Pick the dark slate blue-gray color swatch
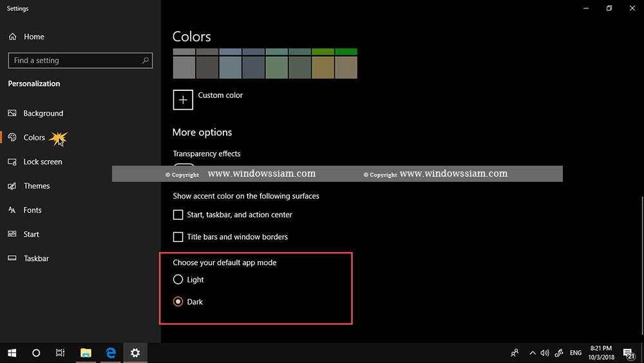The height and width of the screenshot is (363, 644). tap(253, 68)
